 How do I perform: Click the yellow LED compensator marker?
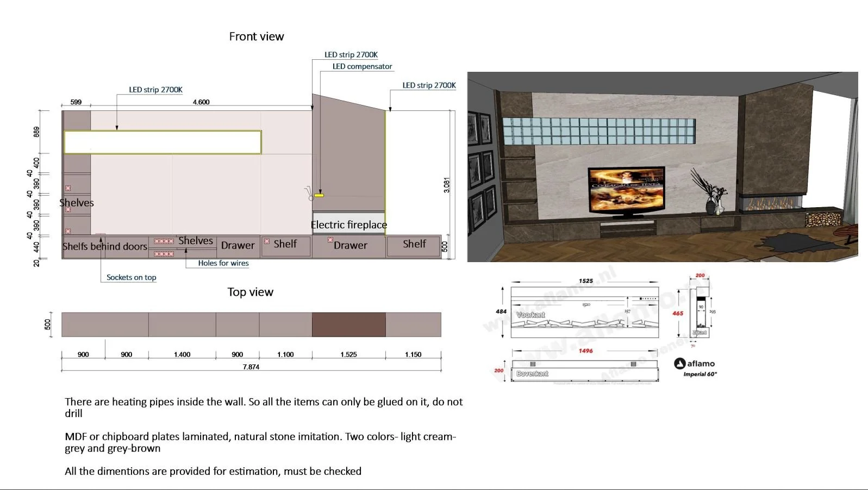319,195
